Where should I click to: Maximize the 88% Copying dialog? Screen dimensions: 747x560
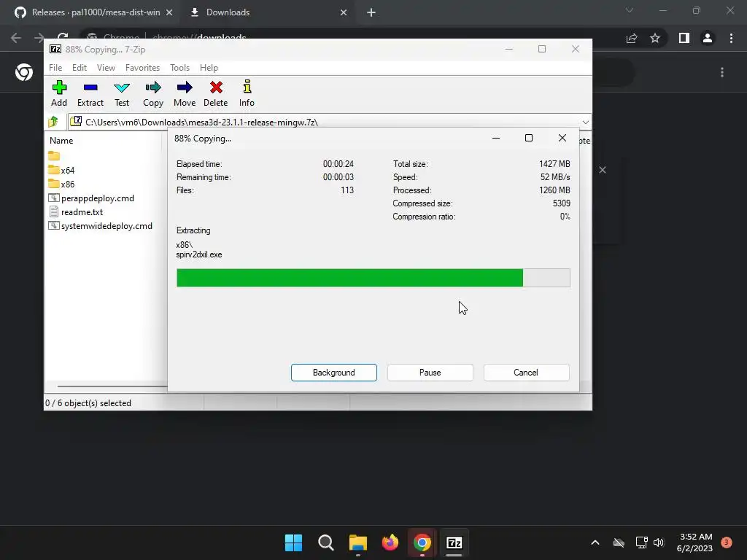point(529,138)
